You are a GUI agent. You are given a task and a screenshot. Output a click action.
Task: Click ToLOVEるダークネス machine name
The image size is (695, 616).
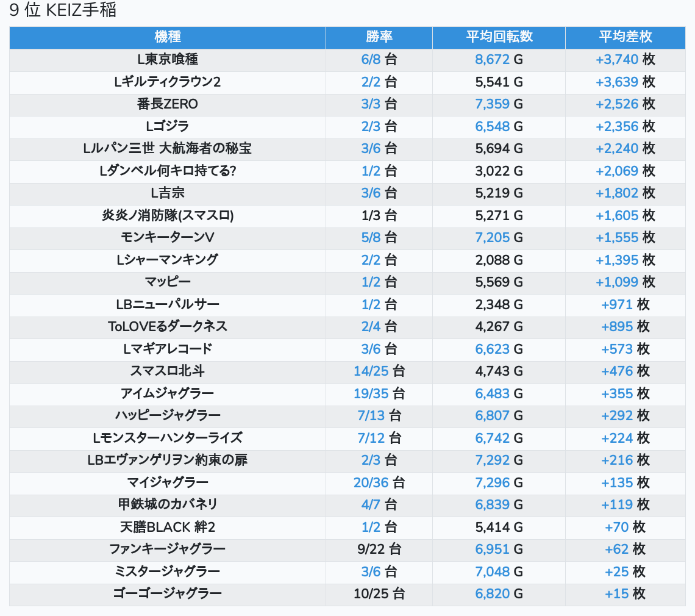(x=168, y=327)
